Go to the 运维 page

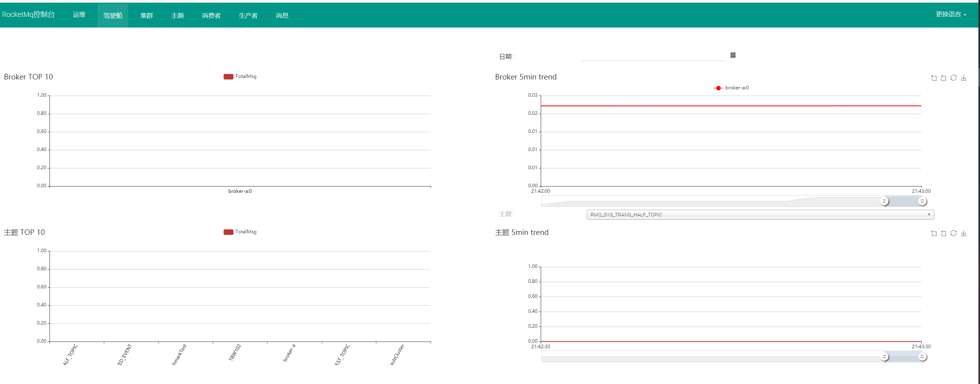pyautogui.click(x=79, y=15)
